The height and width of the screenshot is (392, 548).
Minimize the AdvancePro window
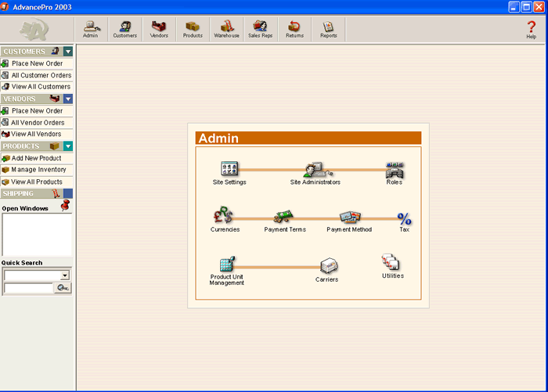click(x=514, y=6)
